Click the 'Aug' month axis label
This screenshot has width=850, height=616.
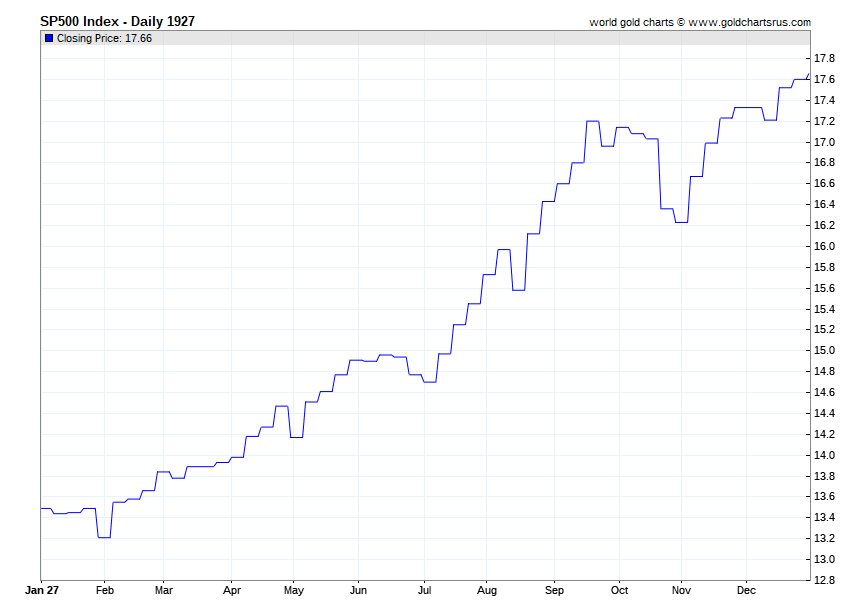(486, 591)
